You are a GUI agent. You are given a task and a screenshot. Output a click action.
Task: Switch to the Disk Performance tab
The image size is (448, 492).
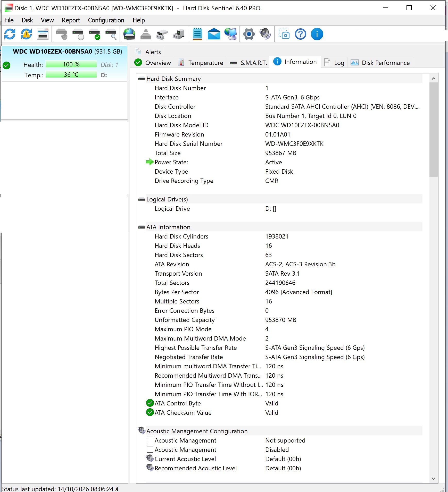[380, 63]
